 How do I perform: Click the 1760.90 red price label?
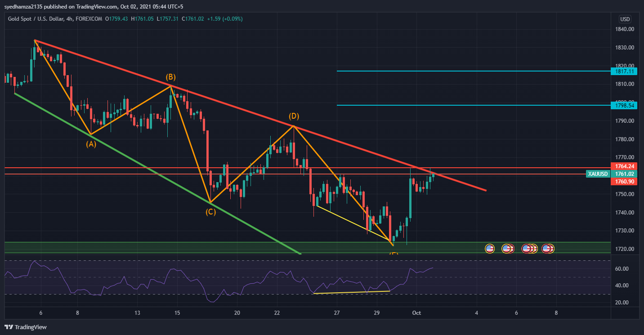tap(624, 181)
